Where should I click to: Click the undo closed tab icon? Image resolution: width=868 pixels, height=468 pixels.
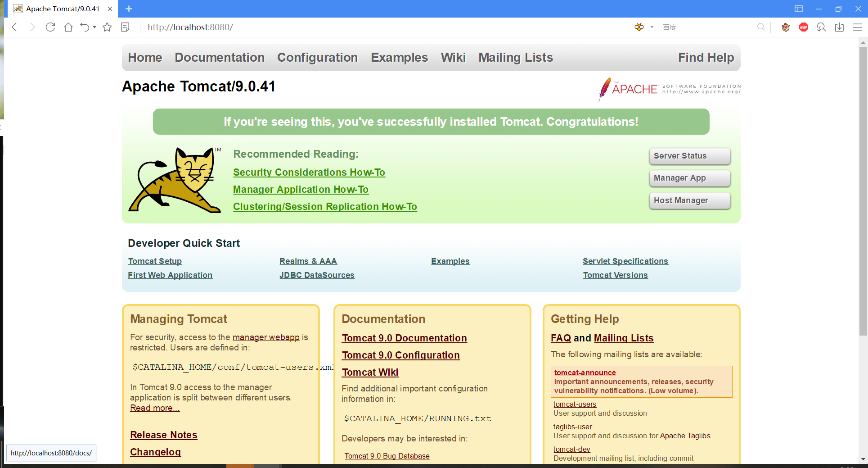point(85,27)
